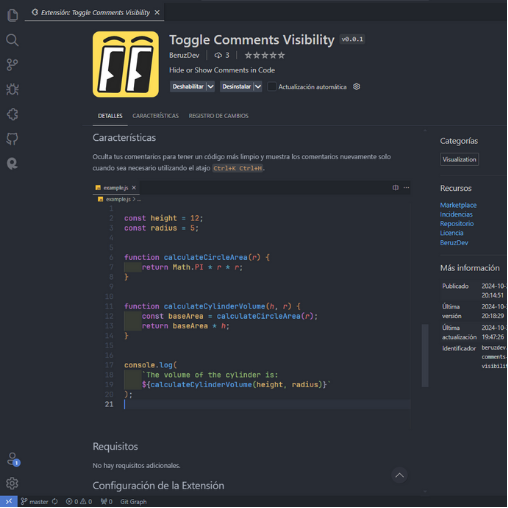
Task: Switch to the CARACTERÍSTICAS tab
Action: (155, 116)
